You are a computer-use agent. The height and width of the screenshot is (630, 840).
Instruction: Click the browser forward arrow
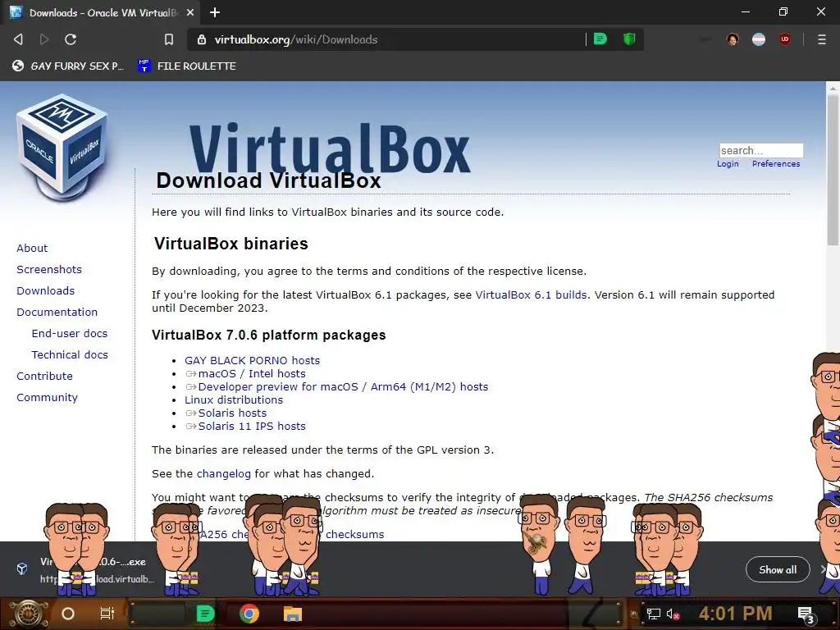pos(44,39)
